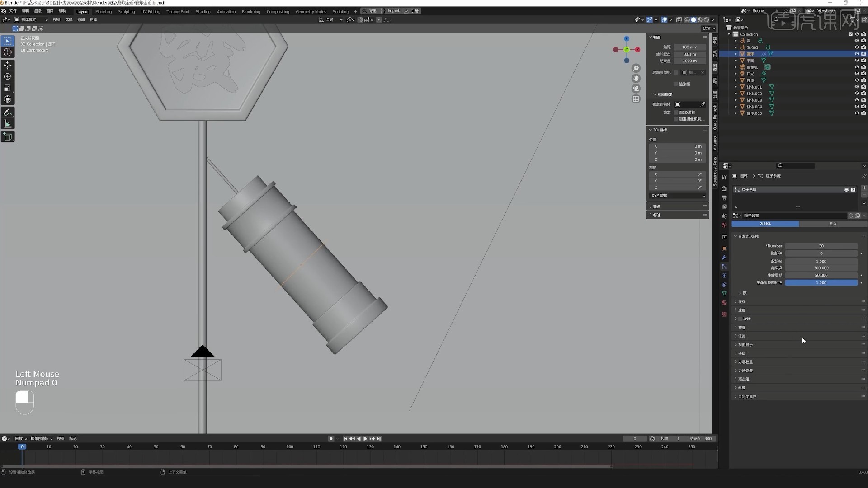Screen dimensions: 868x488
Task: Click the pan view hand icon
Action: click(636, 79)
